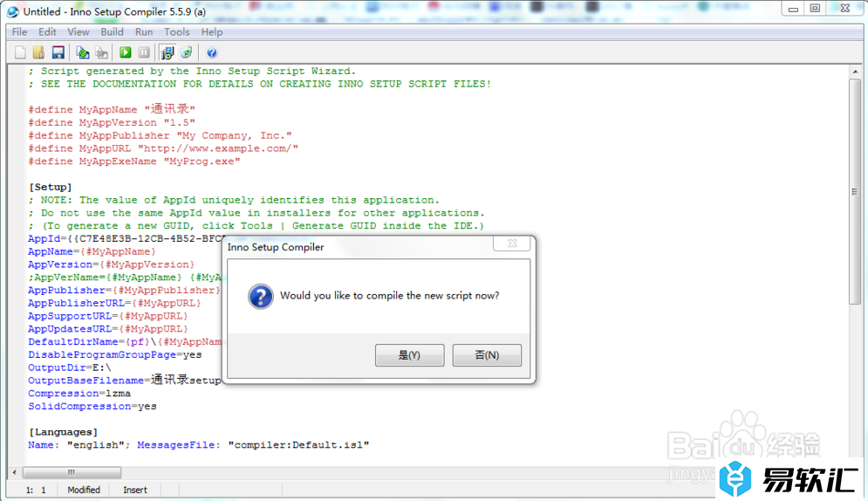
Task: Open the Run menu
Action: pyautogui.click(x=144, y=32)
